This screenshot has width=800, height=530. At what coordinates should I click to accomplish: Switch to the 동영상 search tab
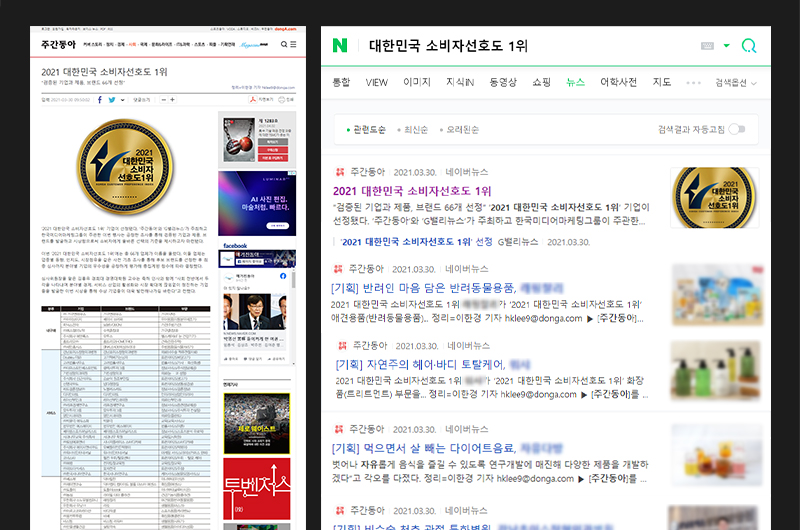[503, 82]
